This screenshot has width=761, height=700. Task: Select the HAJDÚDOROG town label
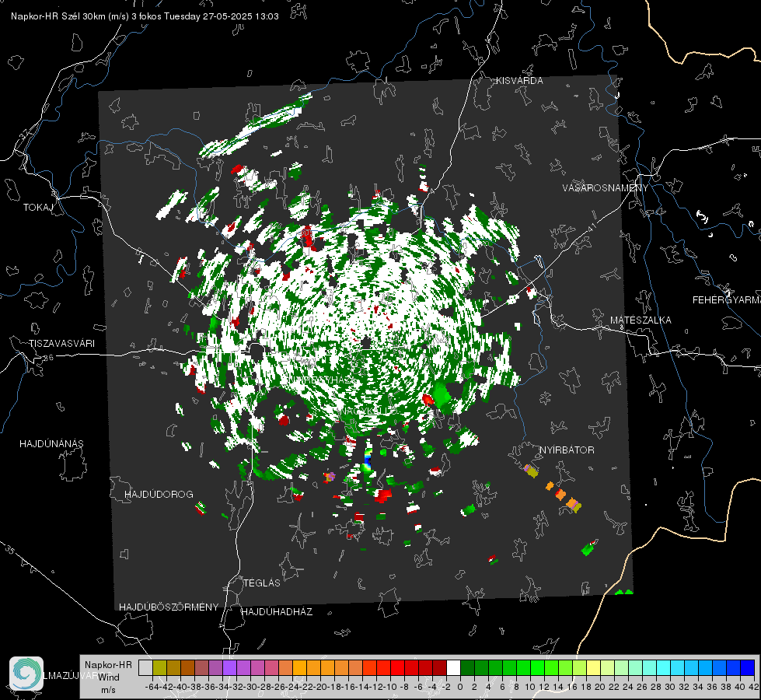click(x=159, y=494)
